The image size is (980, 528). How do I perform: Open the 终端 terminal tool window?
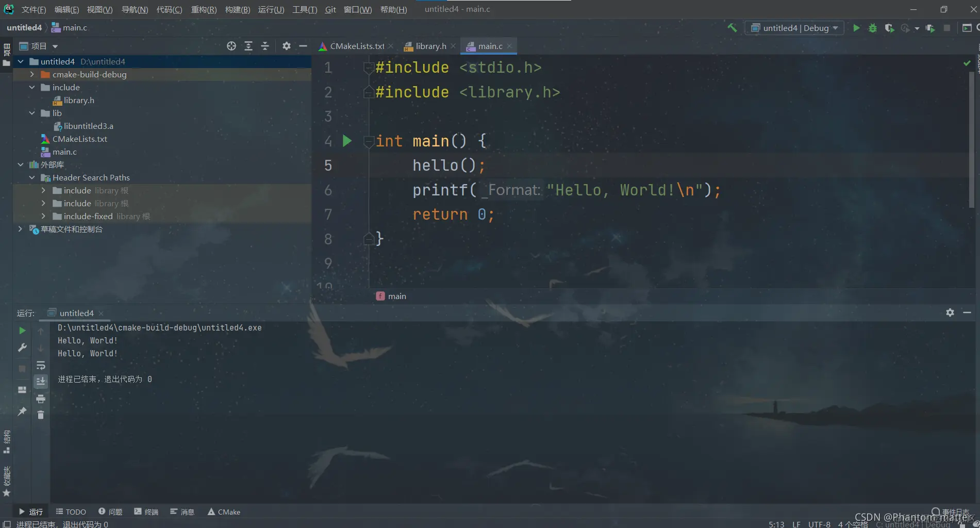146,511
